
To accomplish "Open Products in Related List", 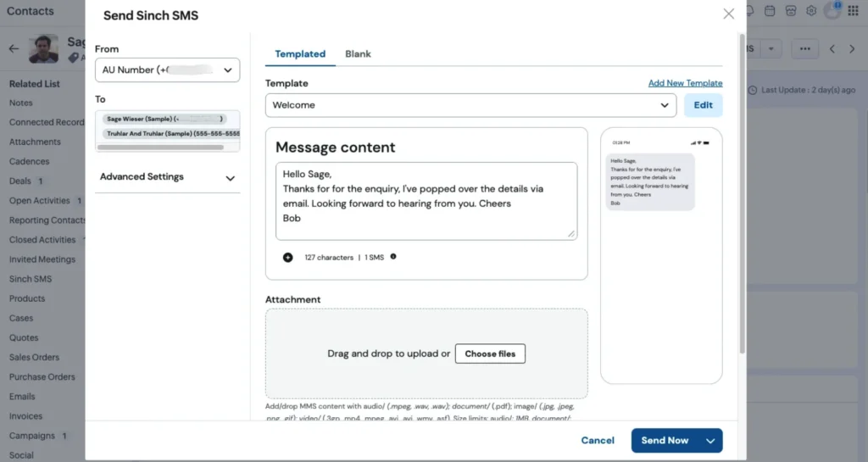I will point(27,298).
